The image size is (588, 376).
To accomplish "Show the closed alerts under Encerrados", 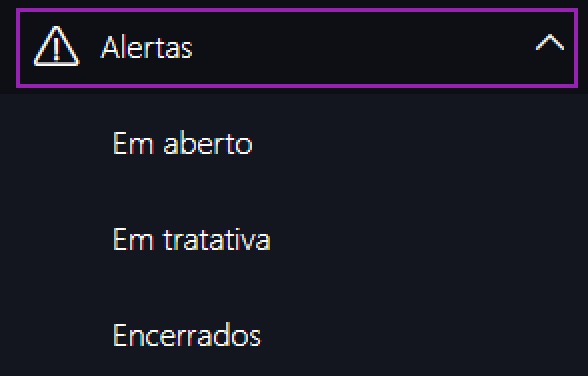I will click(x=187, y=335).
